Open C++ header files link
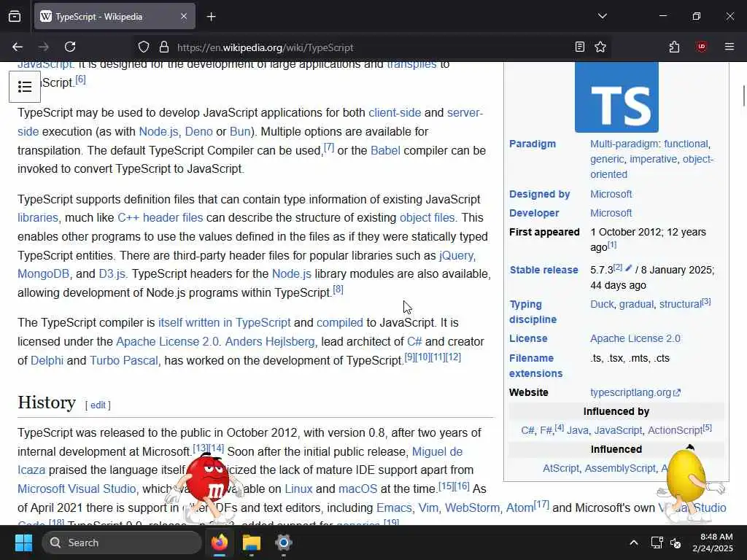Image resolution: width=747 pixels, height=560 pixels. [x=160, y=217]
